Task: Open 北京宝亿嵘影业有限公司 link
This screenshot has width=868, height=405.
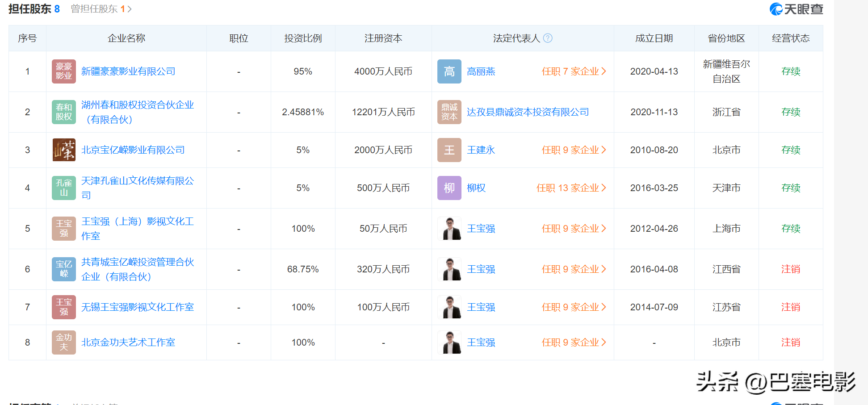Action: [x=133, y=150]
